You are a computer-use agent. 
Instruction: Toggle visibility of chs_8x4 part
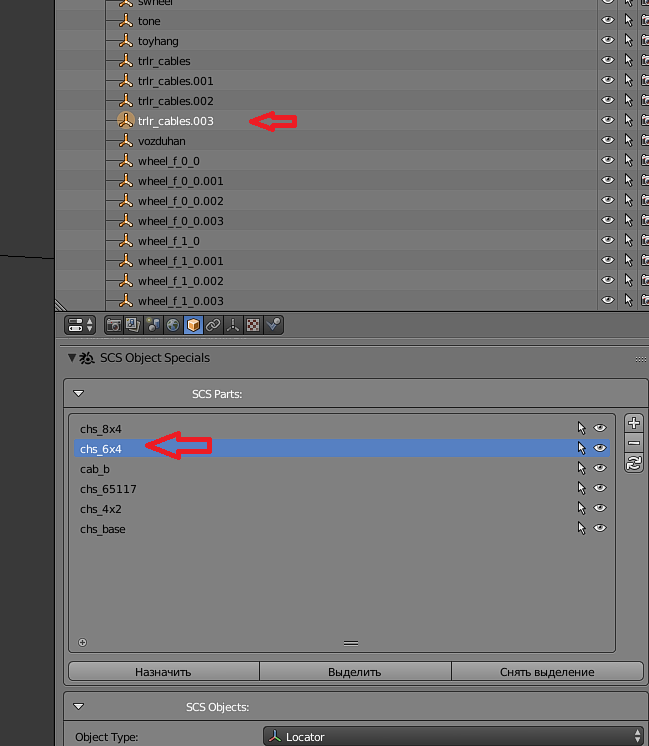click(x=600, y=428)
